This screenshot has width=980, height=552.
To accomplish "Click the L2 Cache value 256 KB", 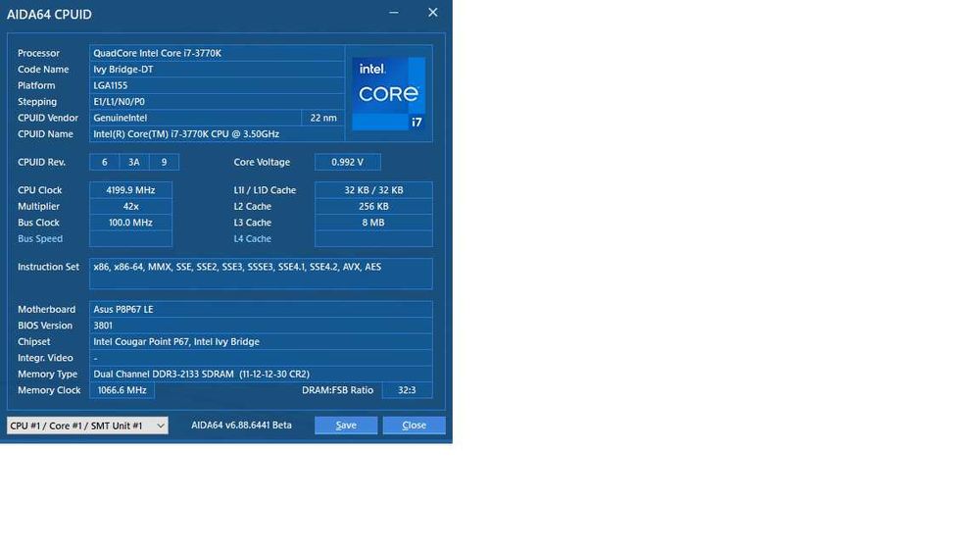I will pos(373,206).
